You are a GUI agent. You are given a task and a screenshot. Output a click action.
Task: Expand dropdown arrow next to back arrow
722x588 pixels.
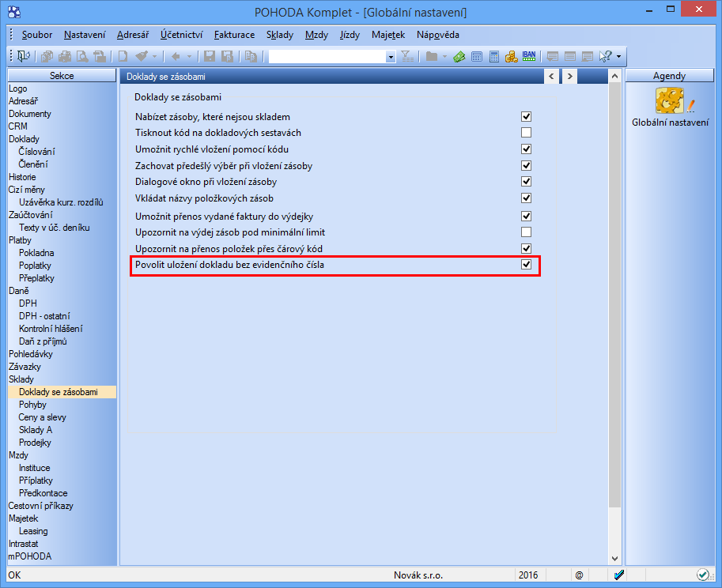click(189, 57)
